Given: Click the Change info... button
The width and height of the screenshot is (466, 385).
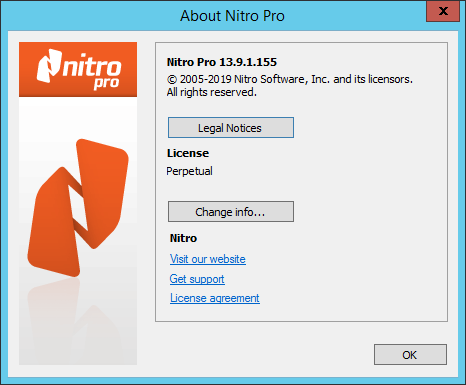Looking at the screenshot, I should 231,211.
